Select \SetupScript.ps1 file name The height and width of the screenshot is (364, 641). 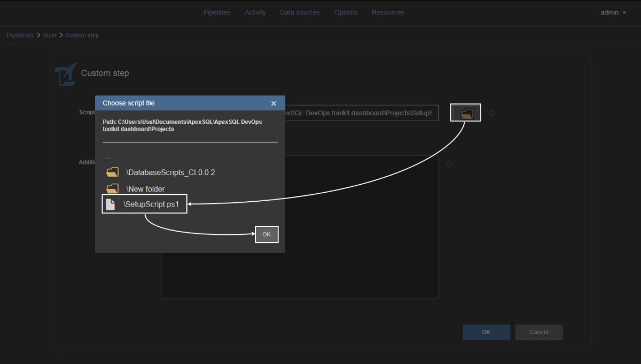(x=152, y=204)
